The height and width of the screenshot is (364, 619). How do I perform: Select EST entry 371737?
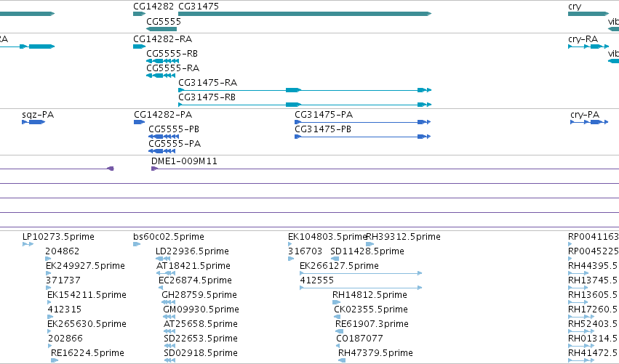[49, 288]
